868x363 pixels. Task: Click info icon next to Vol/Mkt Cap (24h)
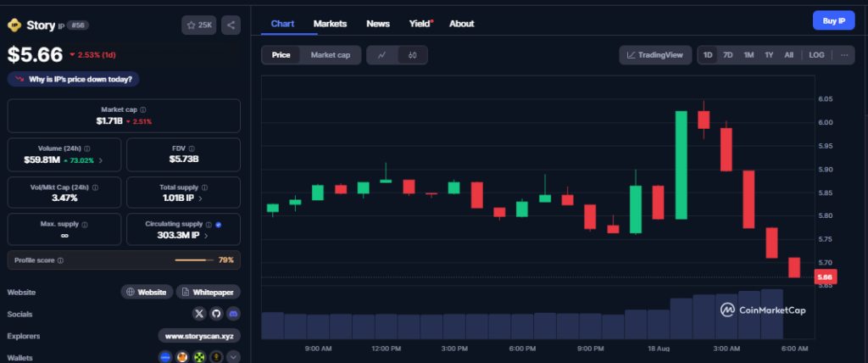(96, 188)
